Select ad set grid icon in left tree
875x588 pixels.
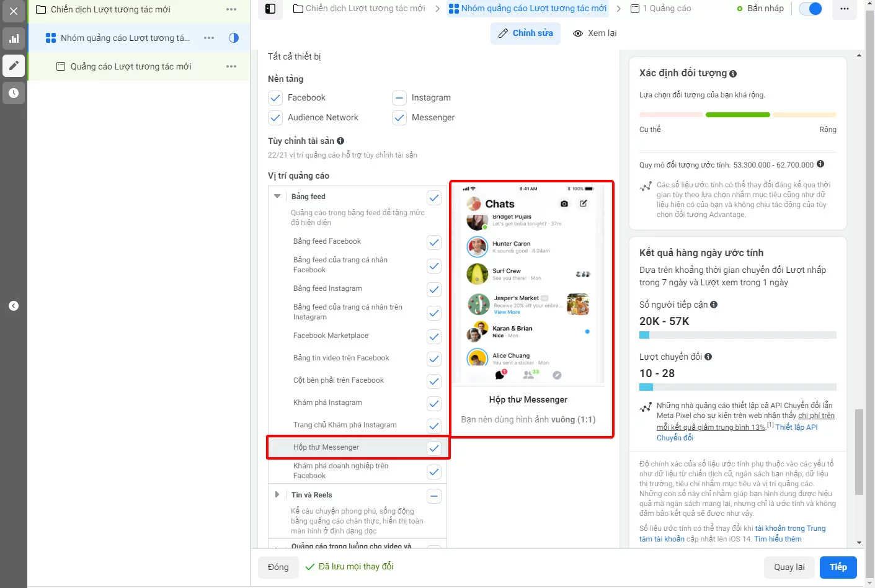(51, 38)
